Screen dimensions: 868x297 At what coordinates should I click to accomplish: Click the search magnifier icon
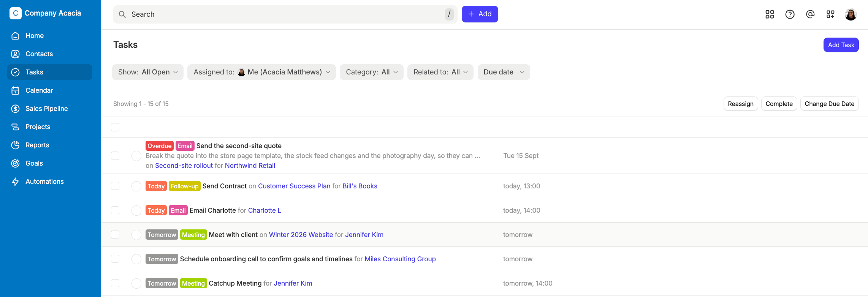(x=122, y=14)
